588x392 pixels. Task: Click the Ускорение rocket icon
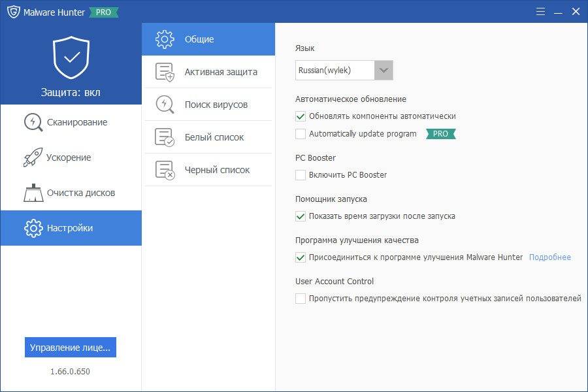[33, 157]
